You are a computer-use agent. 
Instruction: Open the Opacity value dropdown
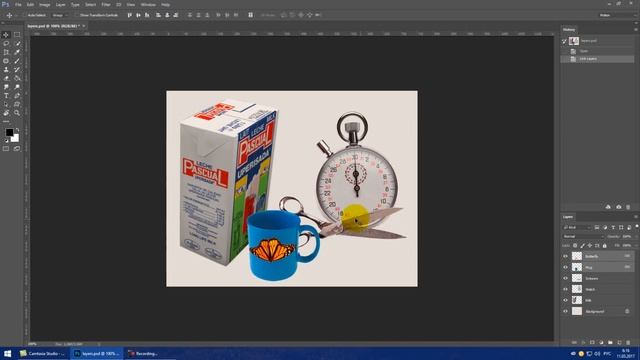coord(636,236)
